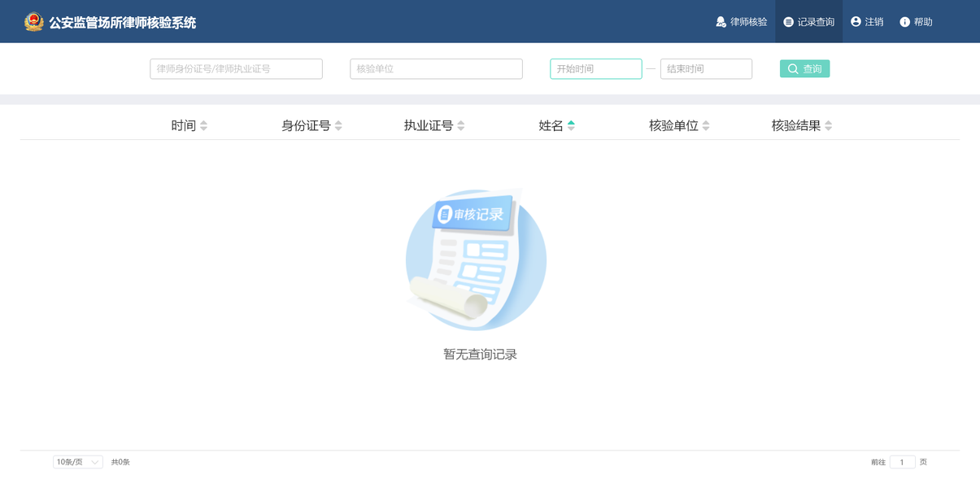Click the 审核记录 empty-state illustration
The image size is (980, 488).
coord(477,259)
